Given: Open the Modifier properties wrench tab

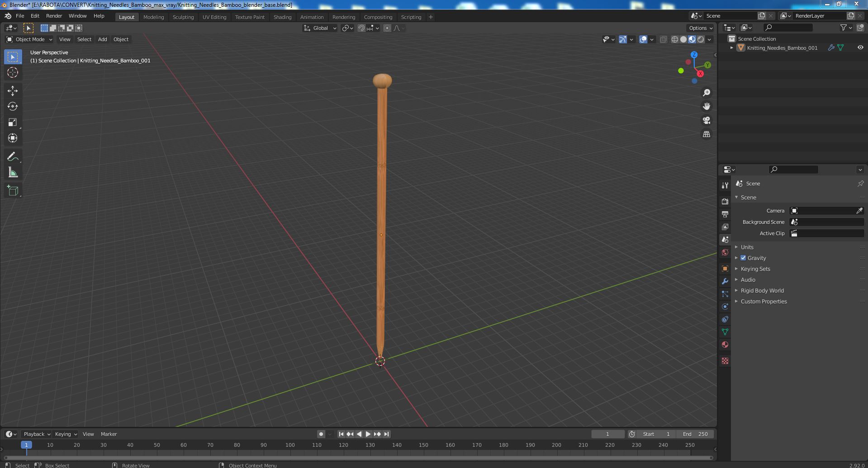Looking at the screenshot, I should [x=725, y=281].
